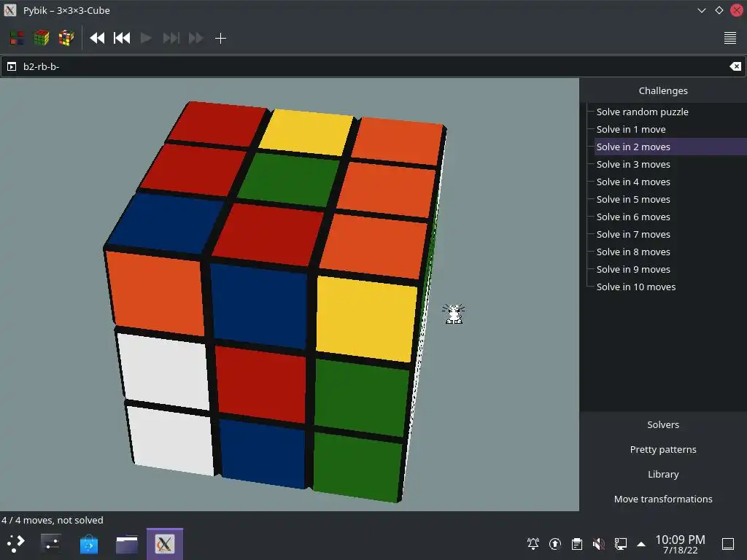Click the green cube new random puzzle icon
Image resolution: width=747 pixels, height=560 pixels.
(42, 38)
